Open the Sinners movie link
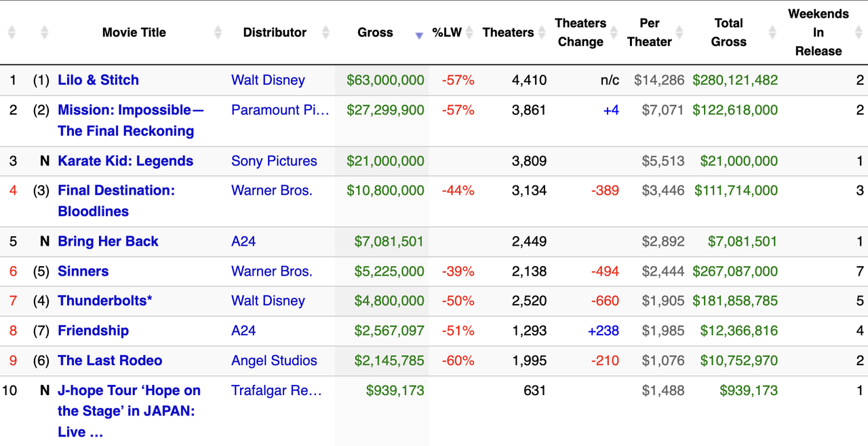 click(83, 271)
